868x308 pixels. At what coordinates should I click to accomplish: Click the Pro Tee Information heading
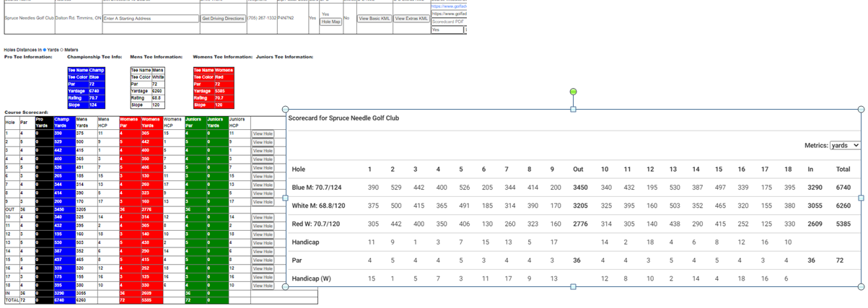tap(28, 56)
